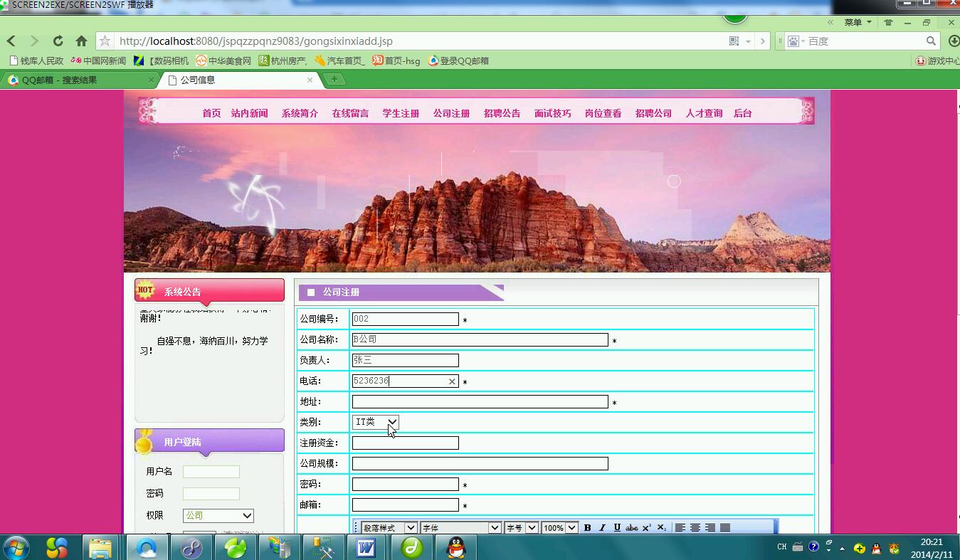Apply subscript in the editor toolbar
The height and width of the screenshot is (560, 960).
(661, 527)
